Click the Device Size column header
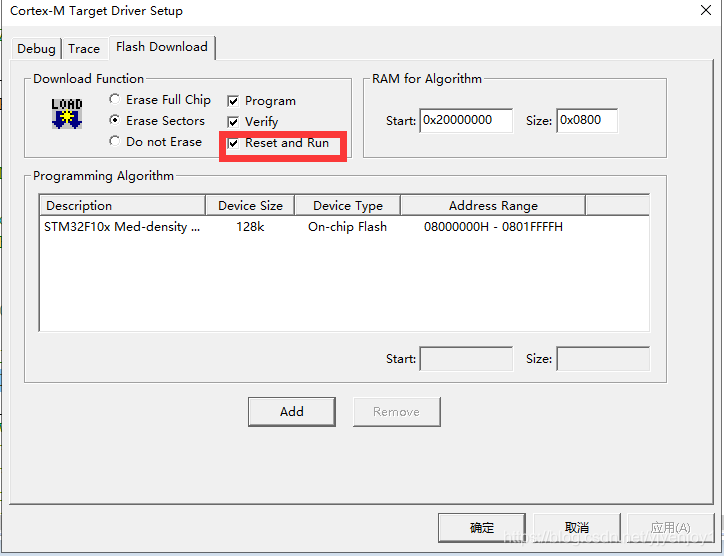The image size is (724, 556). tap(250, 205)
